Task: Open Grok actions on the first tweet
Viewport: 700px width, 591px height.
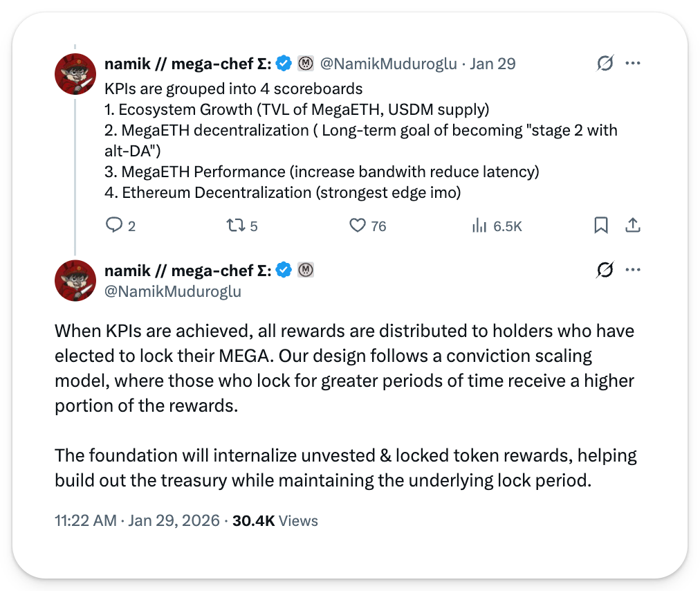Action: pyautogui.click(x=605, y=64)
